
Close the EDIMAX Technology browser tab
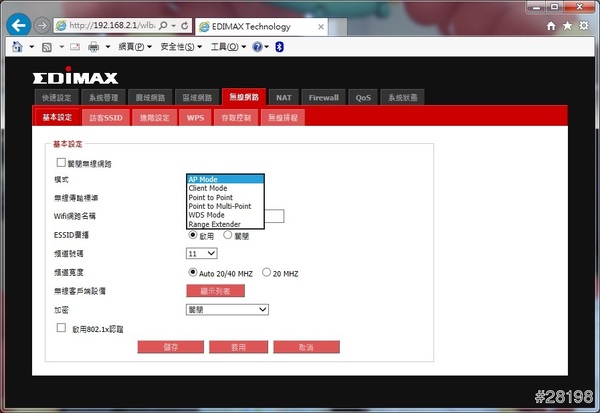(321, 27)
